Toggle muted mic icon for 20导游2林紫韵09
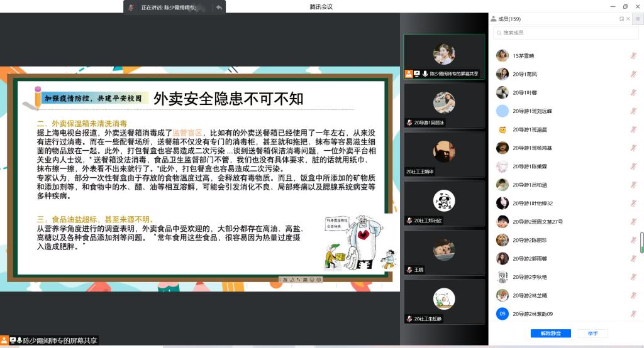Image resolution: width=644 pixels, height=348 pixels. coord(633,314)
